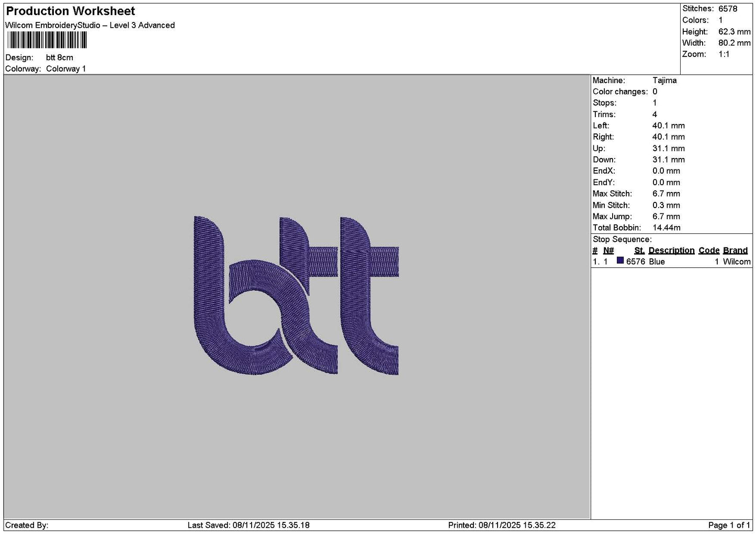The height and width of the screenshot is (534, 756).
Task: Click the Code column header
Action: point(709,251)
